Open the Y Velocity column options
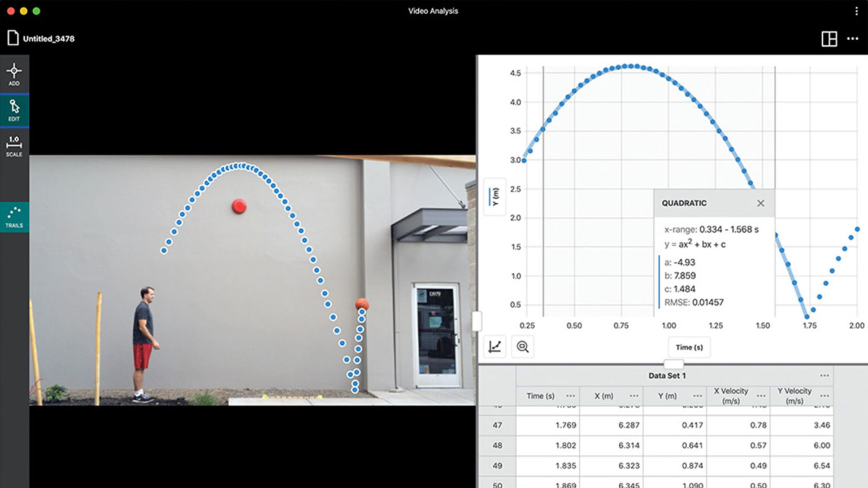 coord(825,395)
